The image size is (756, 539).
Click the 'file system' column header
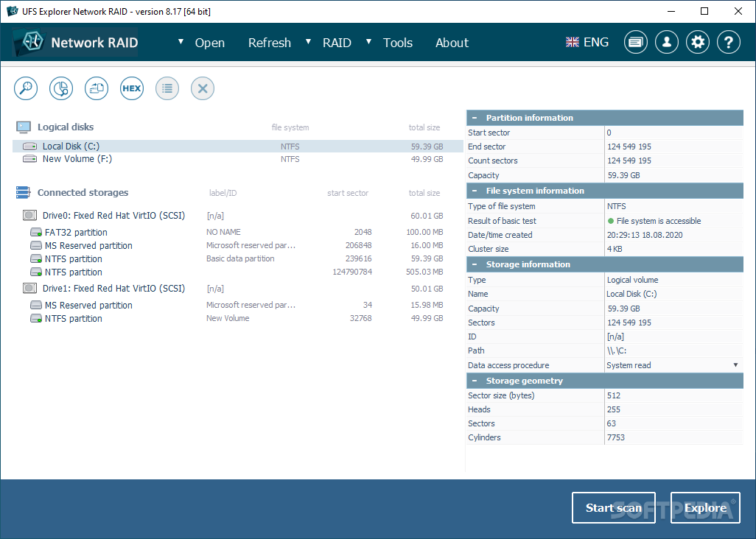pos(290,127)
